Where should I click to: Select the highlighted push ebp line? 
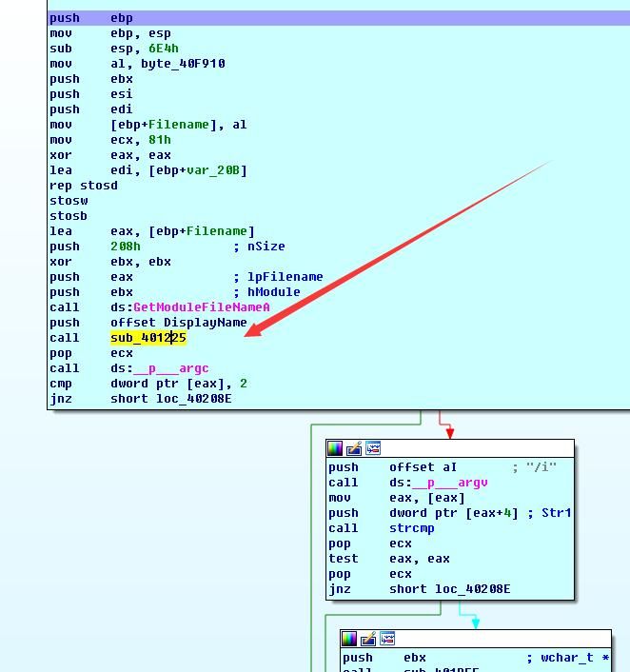339,18
